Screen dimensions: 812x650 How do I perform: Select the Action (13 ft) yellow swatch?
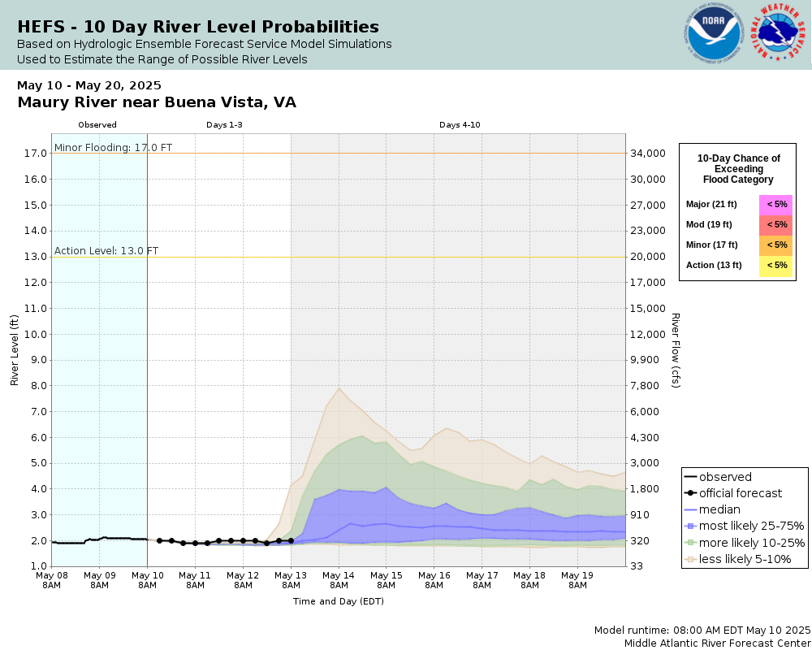tap(775, 266)
